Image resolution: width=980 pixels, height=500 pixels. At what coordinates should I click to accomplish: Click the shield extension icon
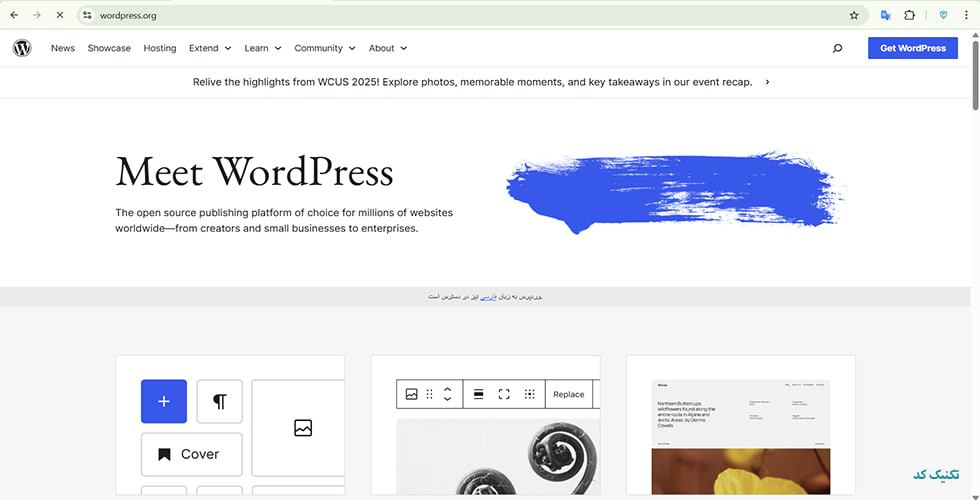click(943, 15)
